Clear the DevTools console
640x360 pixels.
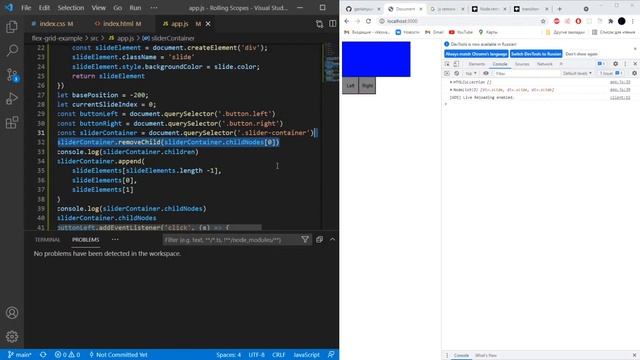[x=456, y=73]
